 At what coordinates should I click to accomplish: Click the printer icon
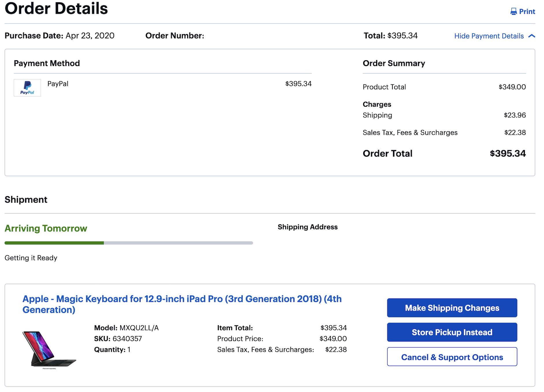(513, 12)
